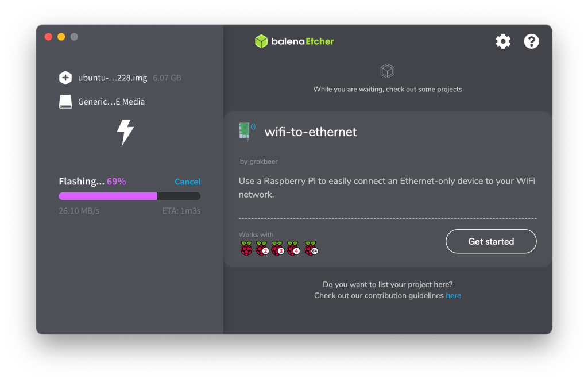588x382 pixels.
Task: Click the Raspberry Pi 4 badge icon
Action: [x=293, y=249]
